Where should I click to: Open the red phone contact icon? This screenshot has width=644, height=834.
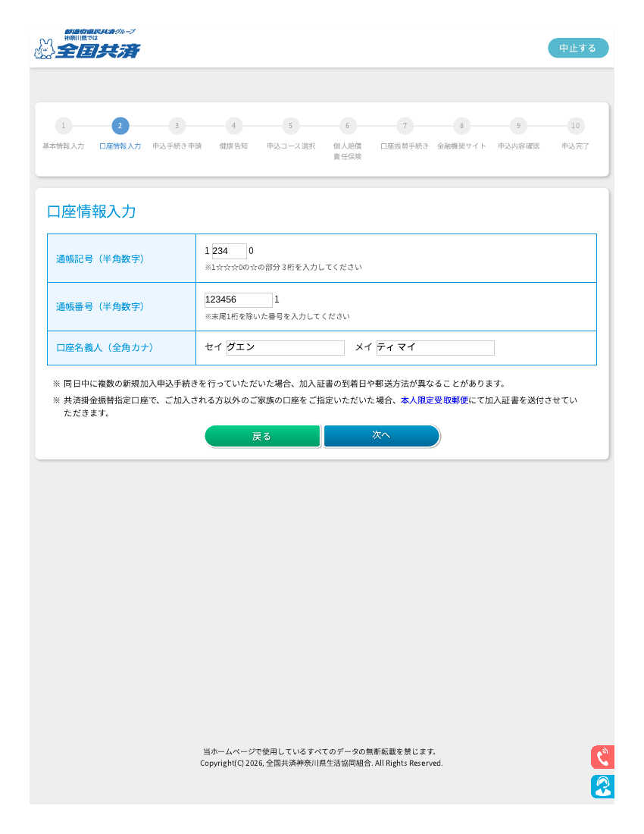click(x=602, y=757)
